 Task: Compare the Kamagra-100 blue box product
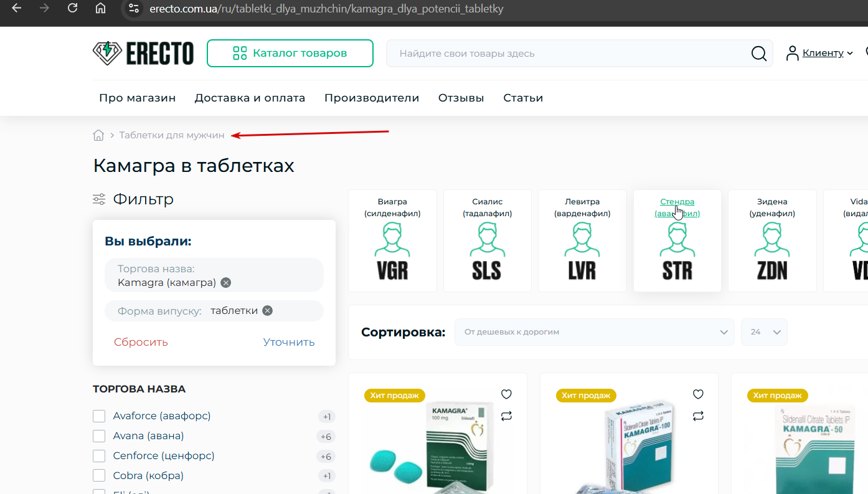(x=698, y=416)
